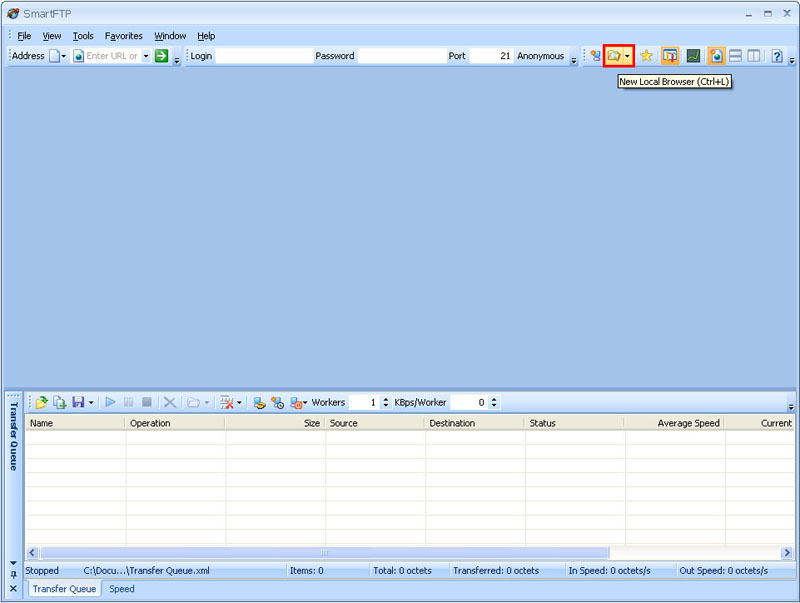The image size is (800, 603).
Task: Click the Enter URL address field
Action: pyautogui.click(x=112, y=56)
